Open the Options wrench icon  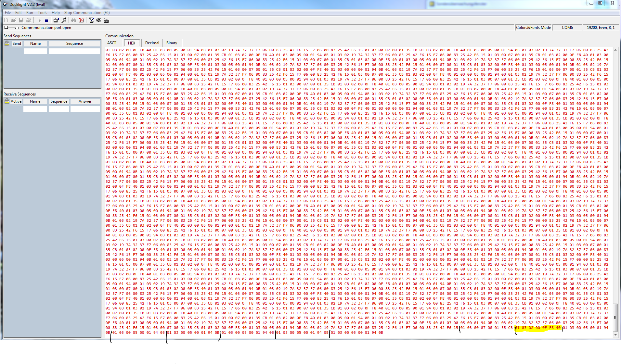pyautogui.click(x=64, y=20)
